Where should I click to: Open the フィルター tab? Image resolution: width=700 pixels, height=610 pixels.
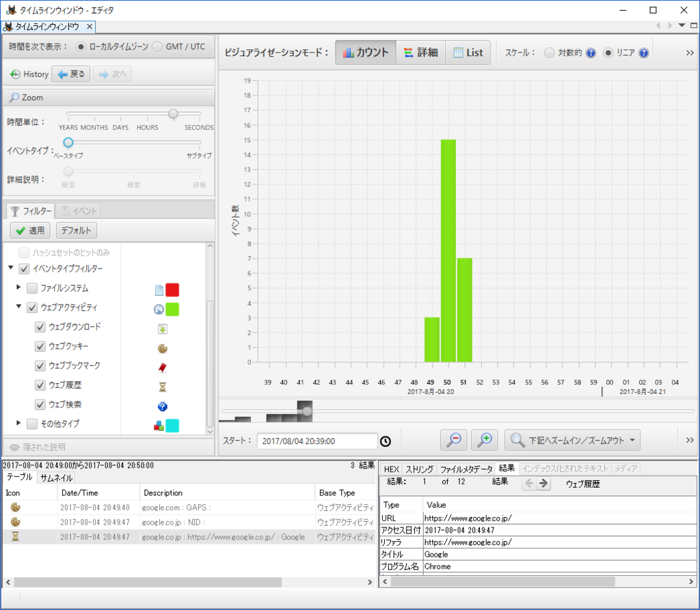[x=31, y=211]
